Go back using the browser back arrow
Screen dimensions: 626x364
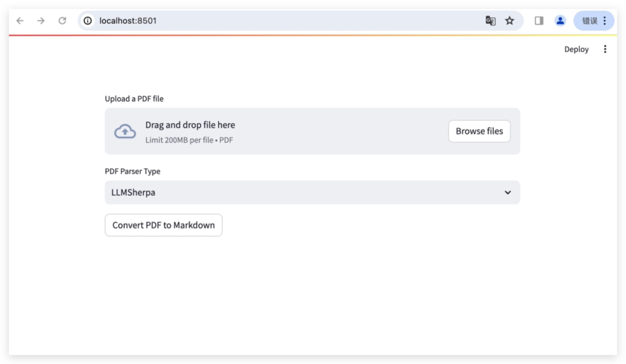[x=20, y=21]
